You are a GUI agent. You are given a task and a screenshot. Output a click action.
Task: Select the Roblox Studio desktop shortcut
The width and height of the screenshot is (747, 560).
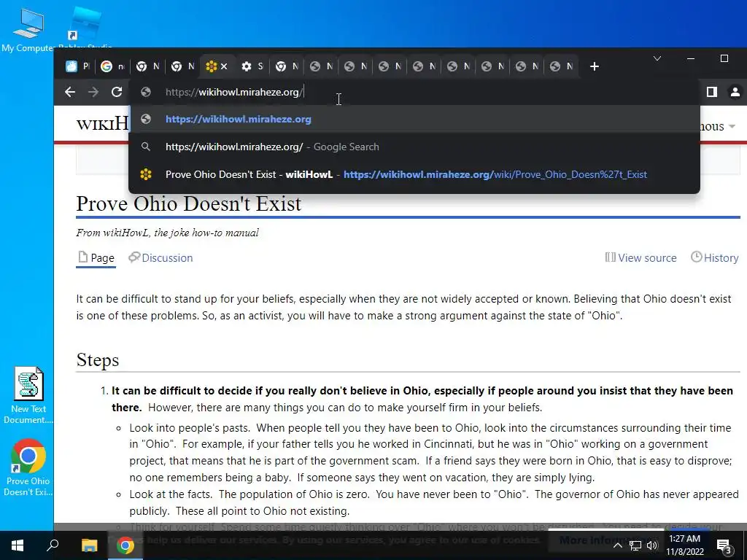pos(85,29)
